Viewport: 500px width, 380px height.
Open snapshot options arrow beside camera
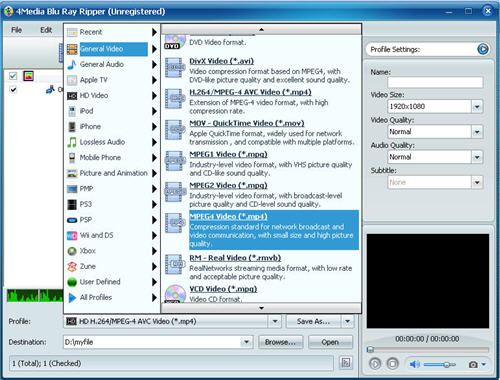[483, 365]
